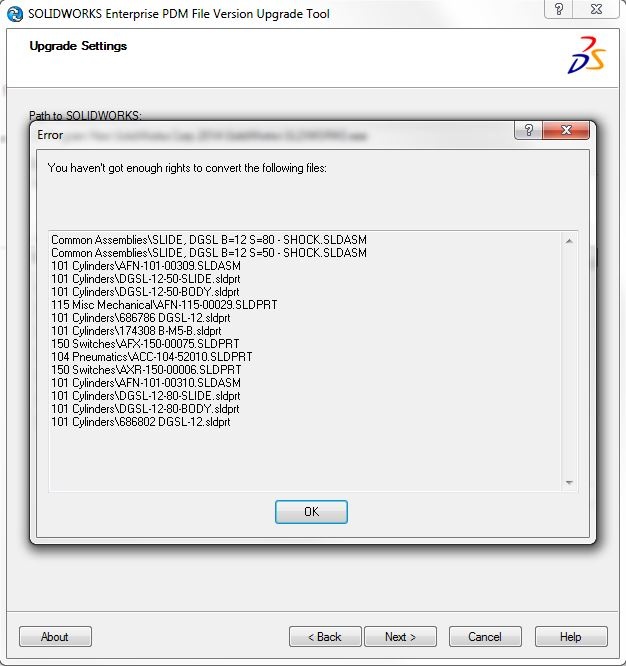Click the About button
The height and width of the screenshot is (666, 626).
55,636
